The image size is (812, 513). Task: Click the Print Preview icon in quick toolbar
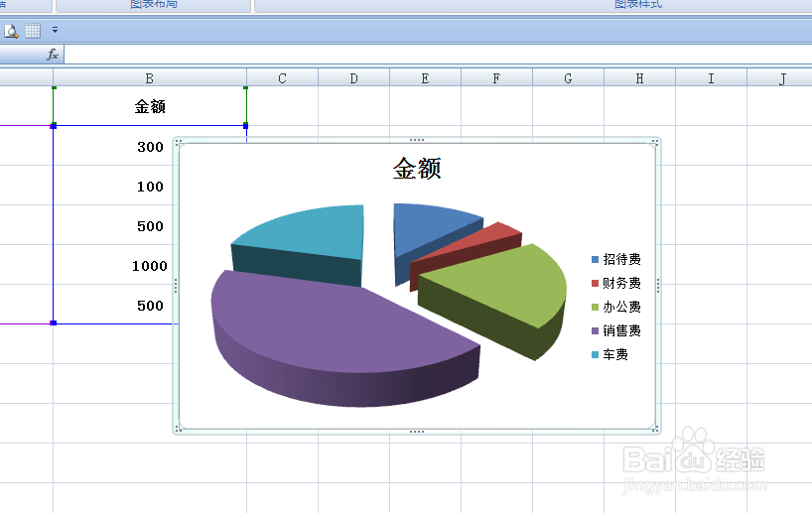[11, 31]
